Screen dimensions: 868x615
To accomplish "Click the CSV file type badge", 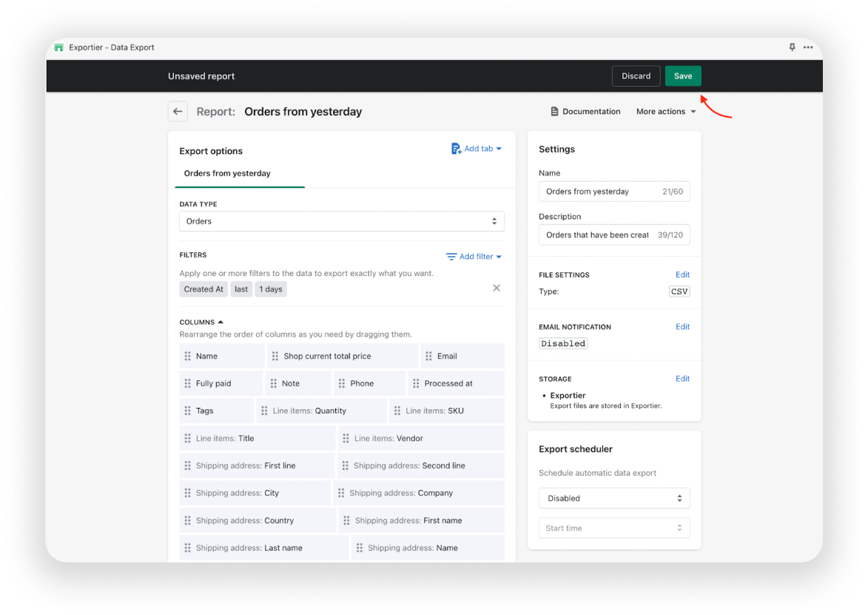I will click(x=679, y=291).
